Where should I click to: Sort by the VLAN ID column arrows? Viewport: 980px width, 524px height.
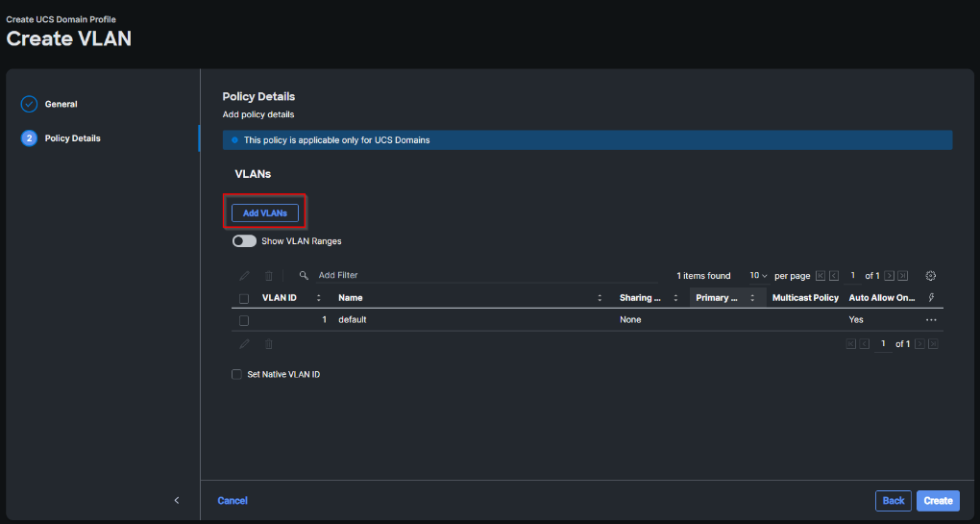pyautogui.click(x=318, y=298)
